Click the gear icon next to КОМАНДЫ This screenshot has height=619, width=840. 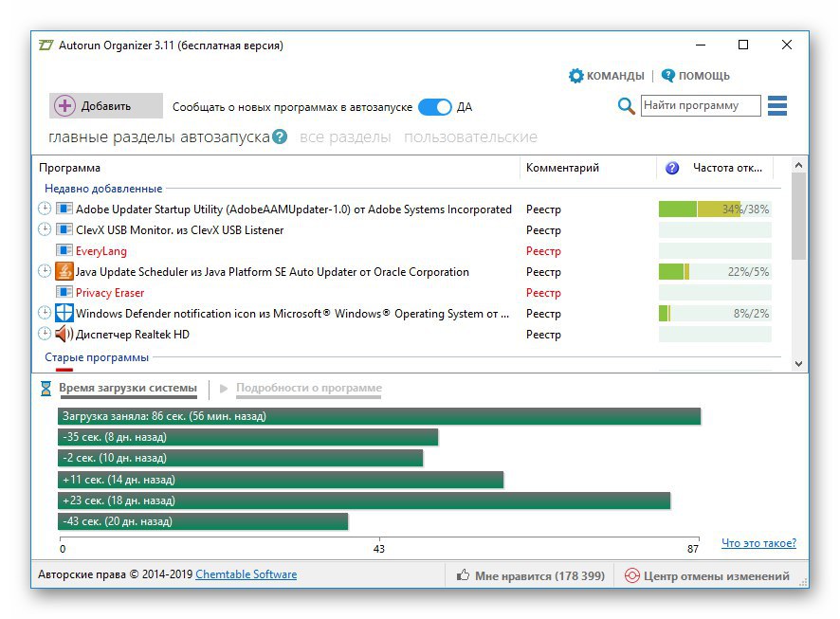tap(575, 76)
